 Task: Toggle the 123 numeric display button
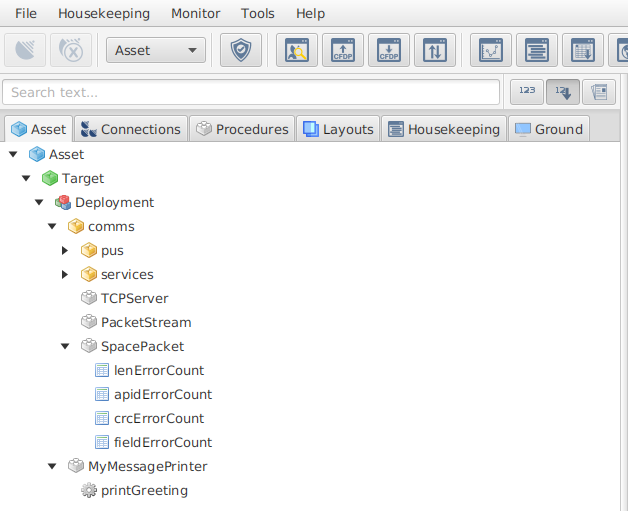point(527,92)
